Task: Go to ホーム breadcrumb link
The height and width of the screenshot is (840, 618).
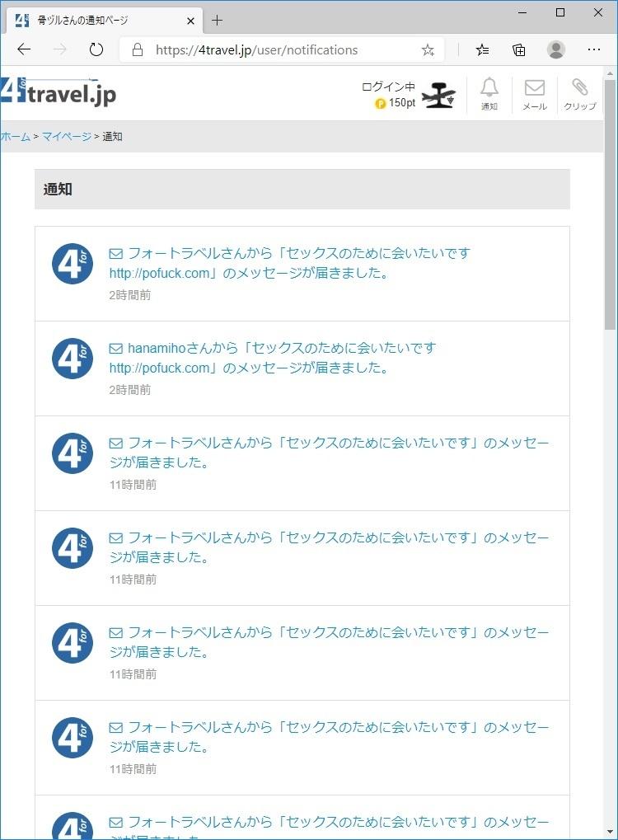Action: click(15, 137)
